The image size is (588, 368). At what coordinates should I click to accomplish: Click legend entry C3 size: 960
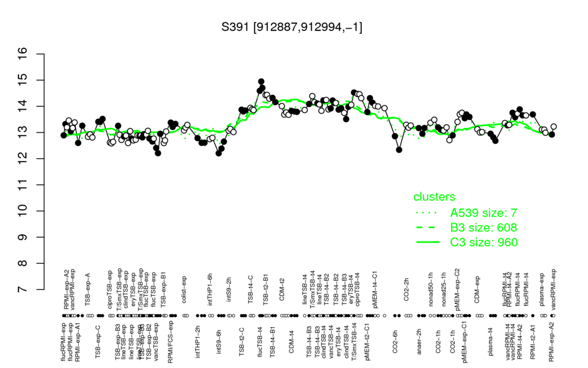(483, 242)
